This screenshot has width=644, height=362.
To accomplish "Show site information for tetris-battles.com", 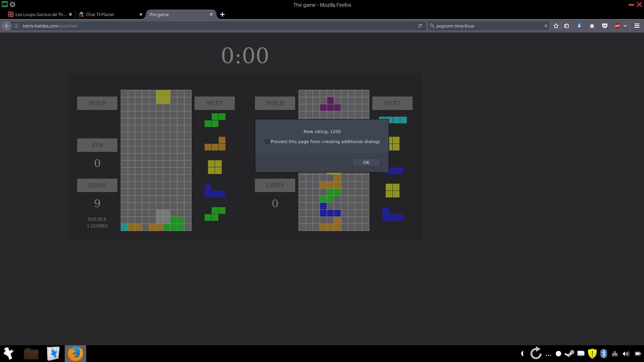I will 16,26.
